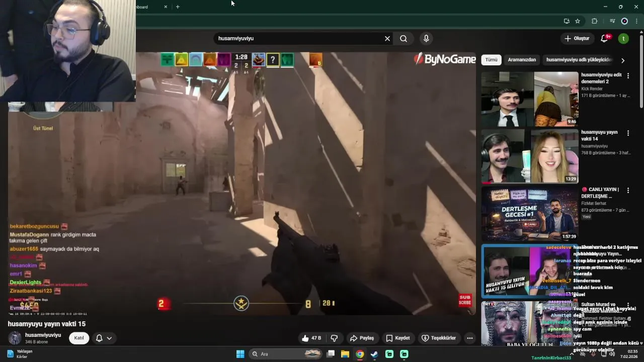Open a new browser tab
644x362 pixels.
click(178, 7)
